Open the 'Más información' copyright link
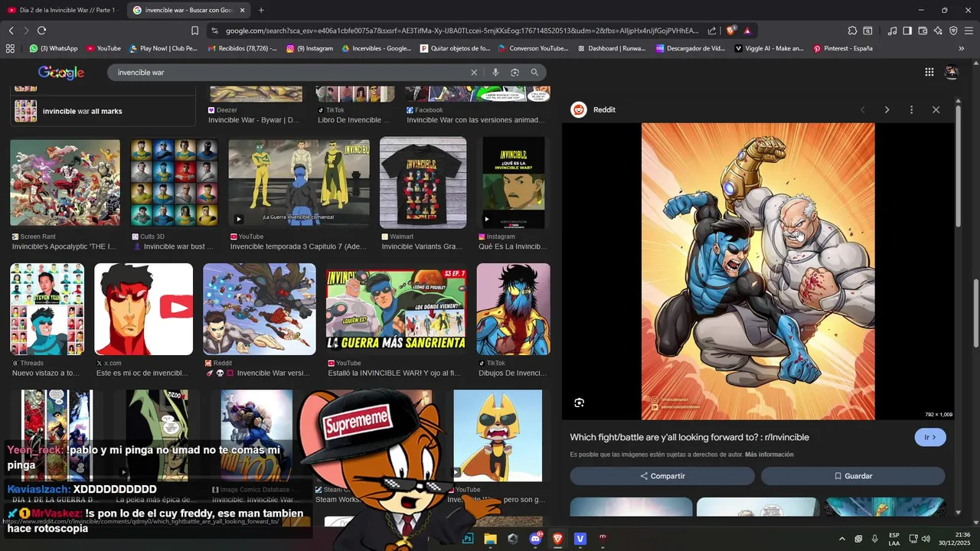Viewport: 980px width, 551px height. coord(769,455)
